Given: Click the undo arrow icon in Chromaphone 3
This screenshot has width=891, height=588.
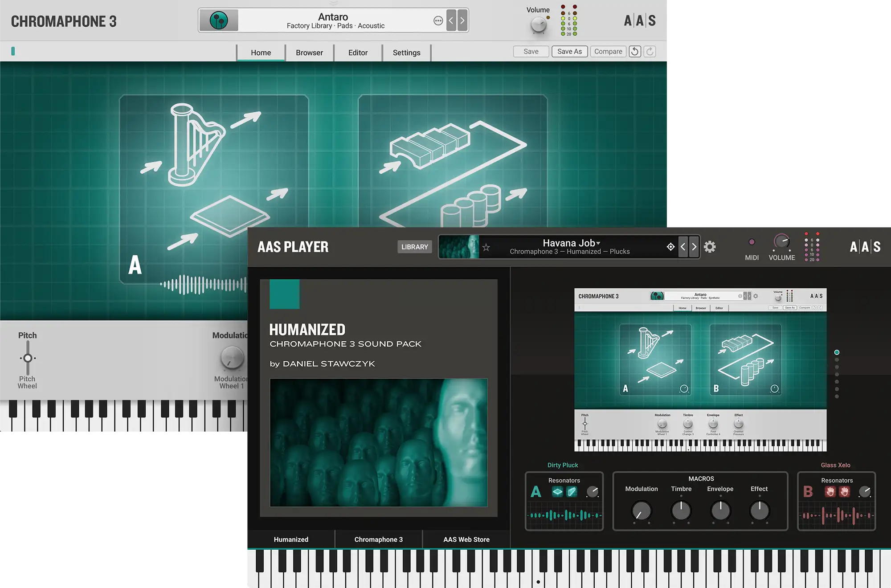Looking at the screenshot, I should 635,52.
